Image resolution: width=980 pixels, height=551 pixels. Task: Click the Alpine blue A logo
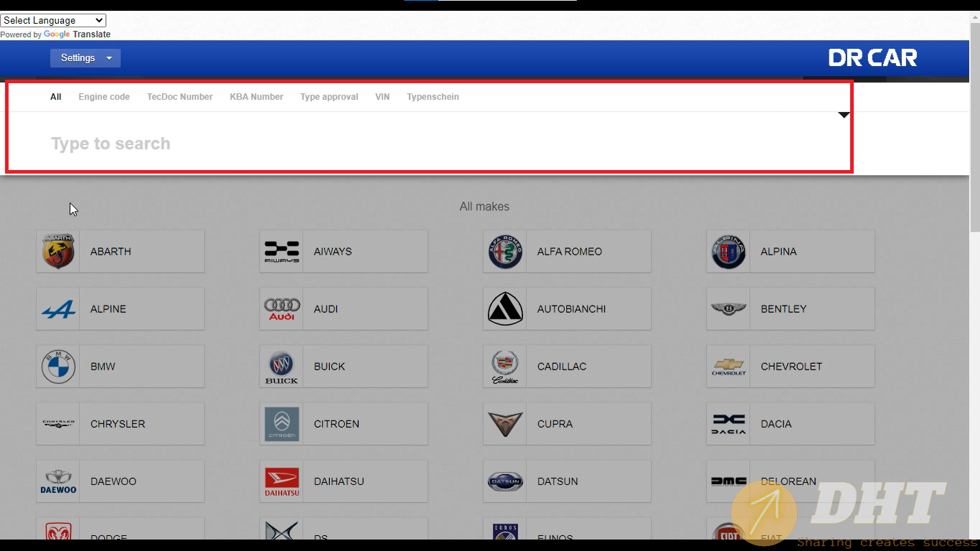pyautogui.click(x=58, y=309)
